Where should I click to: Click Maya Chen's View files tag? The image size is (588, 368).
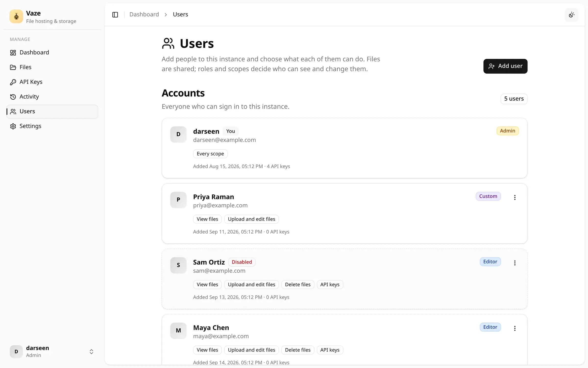[207, 350]
